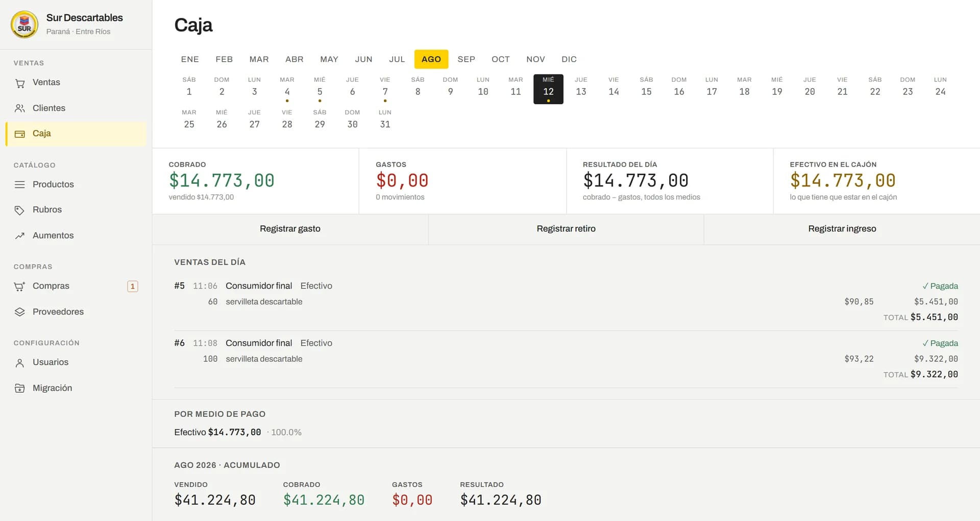This screenshot has width=980, height=521.
Task: Click Registrar retiro button
Action: [x=566, y=229]
